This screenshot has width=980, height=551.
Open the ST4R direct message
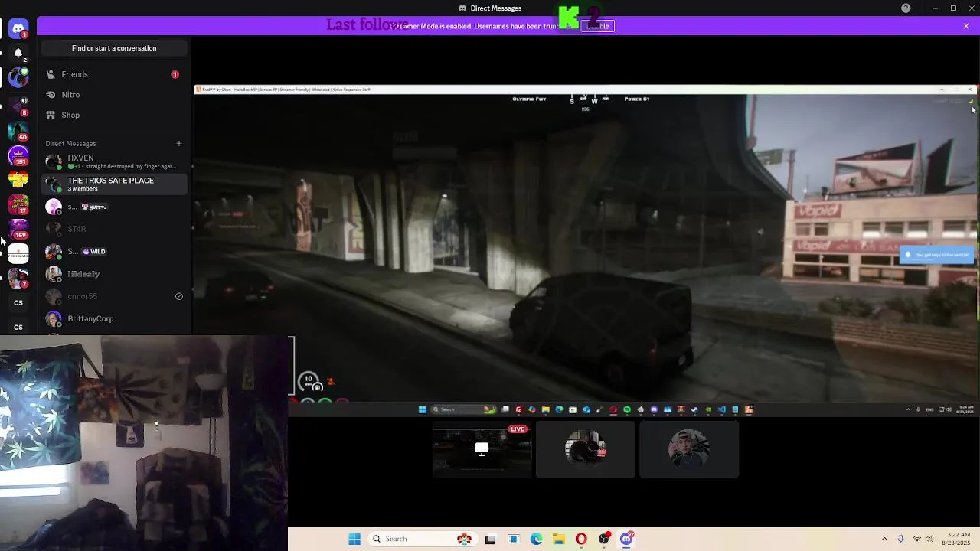[114, 229]
